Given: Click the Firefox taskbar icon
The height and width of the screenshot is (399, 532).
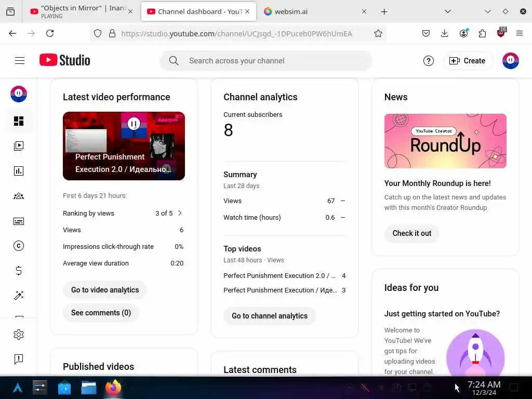Looking at the screenshot, I should (113, 387).
